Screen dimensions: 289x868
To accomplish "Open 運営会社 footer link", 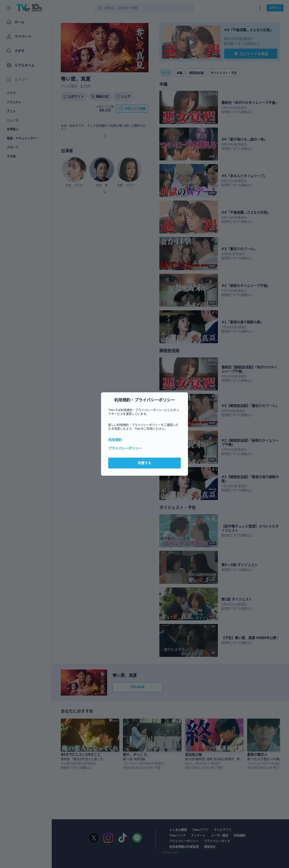I will pos(210,847).
